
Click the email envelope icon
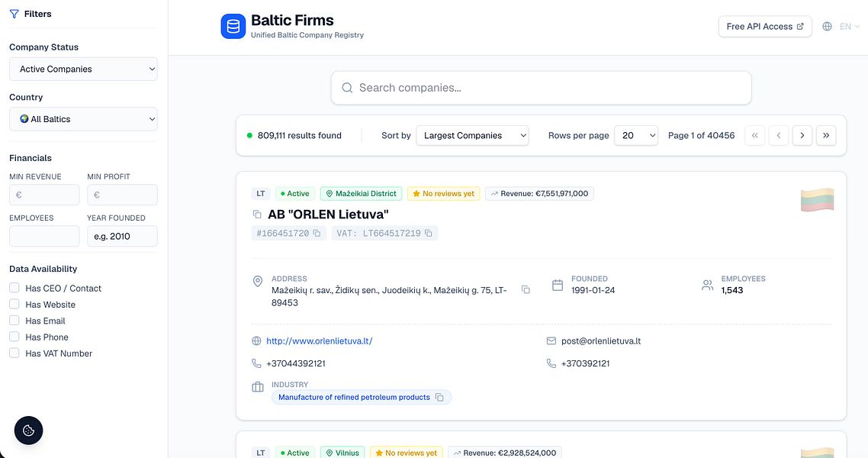click(x=551, y=341)
